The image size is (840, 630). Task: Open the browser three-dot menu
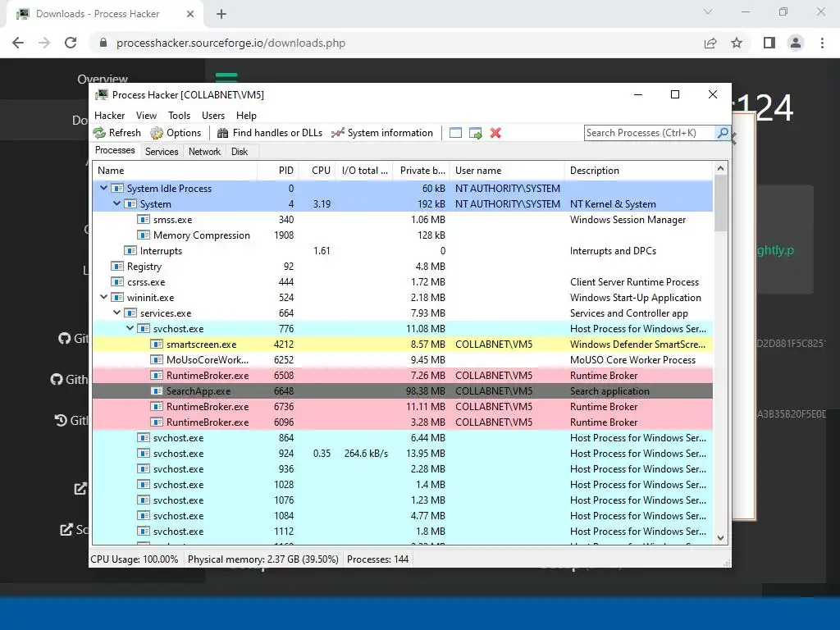(822, 43)
